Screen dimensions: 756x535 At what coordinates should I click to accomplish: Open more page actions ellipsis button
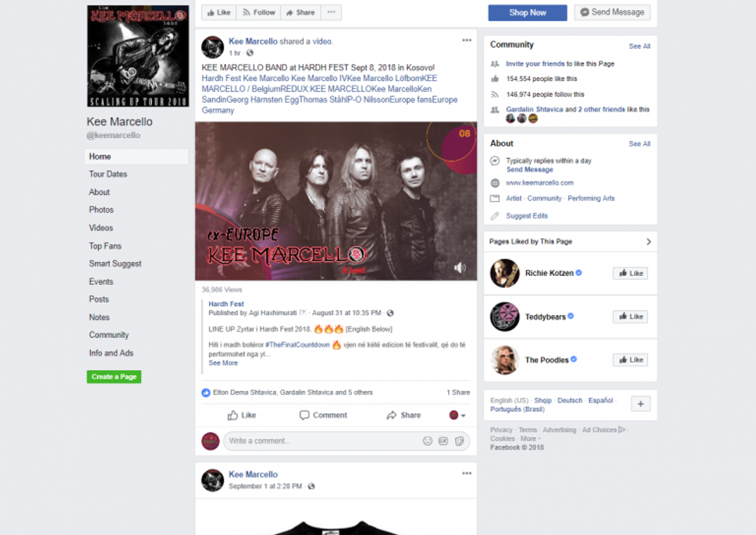click(331, 12)
